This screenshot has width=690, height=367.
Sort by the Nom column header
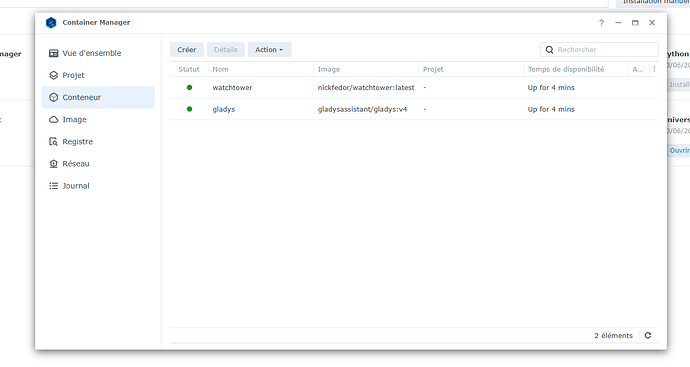tap(261, 69)
